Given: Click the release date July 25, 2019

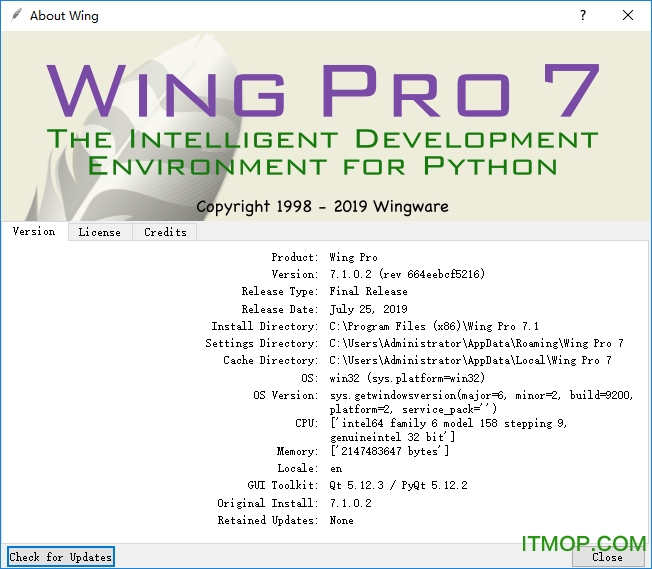Looking at the screenshot, I should click(368, 309).
